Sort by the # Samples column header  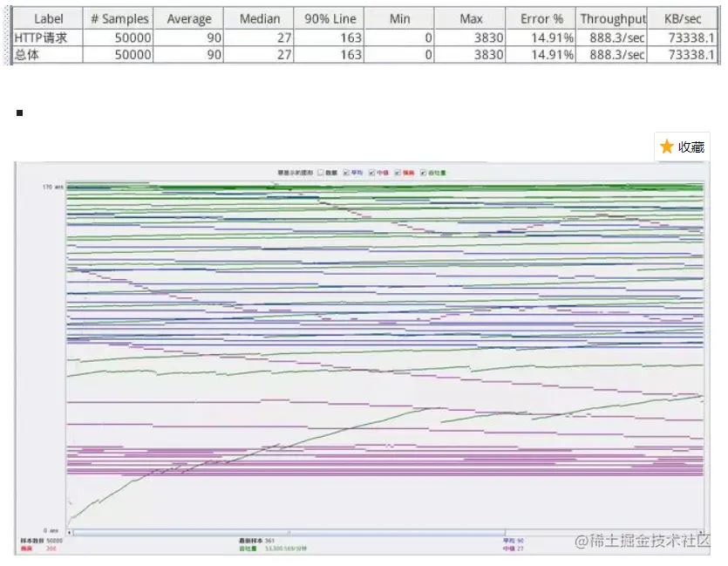(x=119, y=18)
